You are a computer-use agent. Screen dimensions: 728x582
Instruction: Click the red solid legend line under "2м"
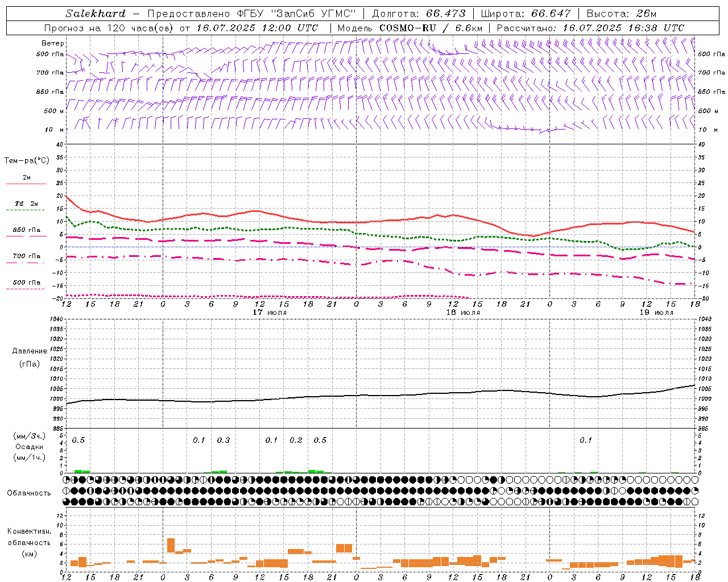pyautogui.click(x=26, y=184)
